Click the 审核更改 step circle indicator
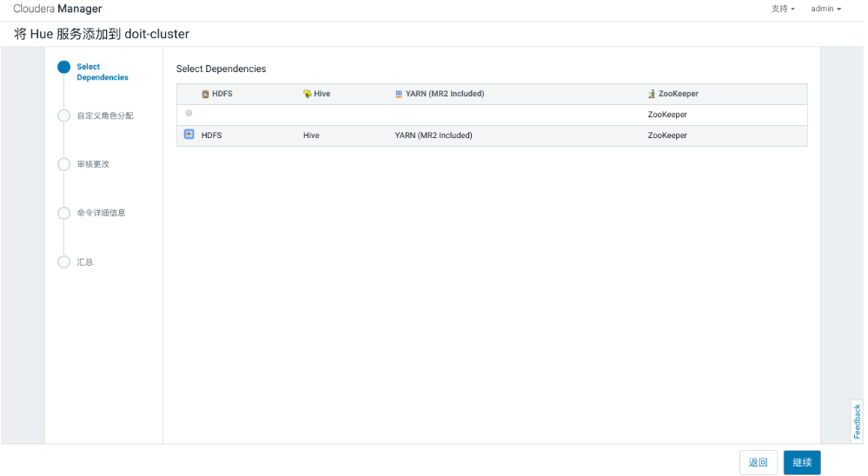 pyautogui.click(x=64, y=164)
